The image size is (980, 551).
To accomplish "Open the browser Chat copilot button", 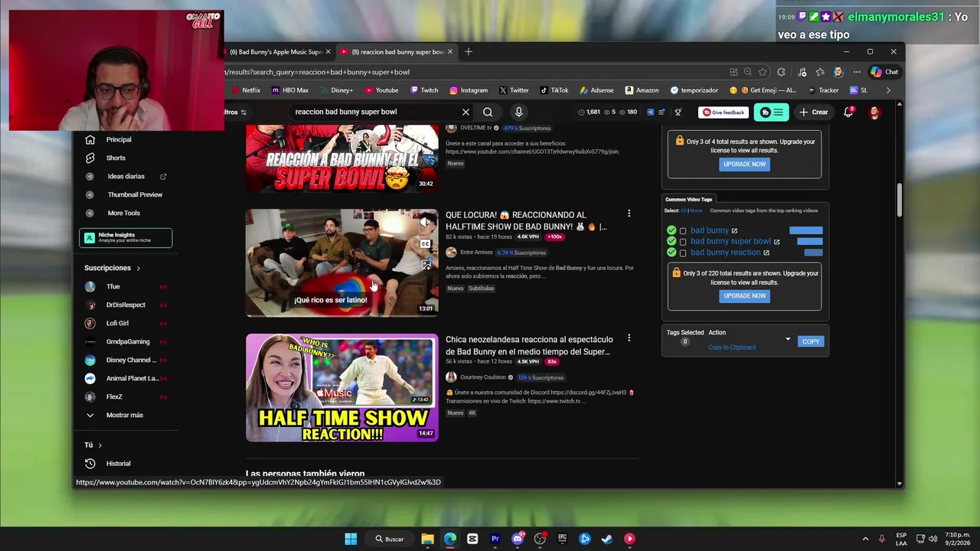I will tap(884, 72).
